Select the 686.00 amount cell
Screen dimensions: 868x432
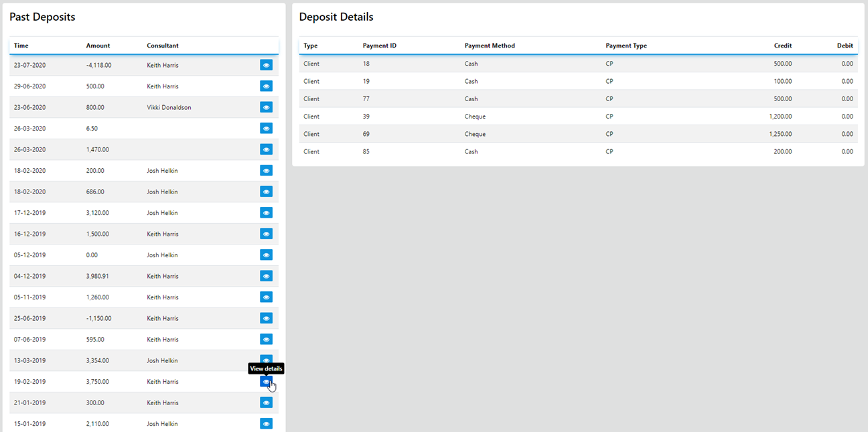point(95,192)
